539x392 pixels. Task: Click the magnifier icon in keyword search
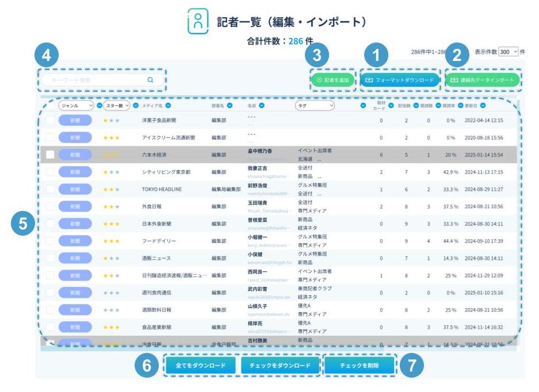(151, 80)
